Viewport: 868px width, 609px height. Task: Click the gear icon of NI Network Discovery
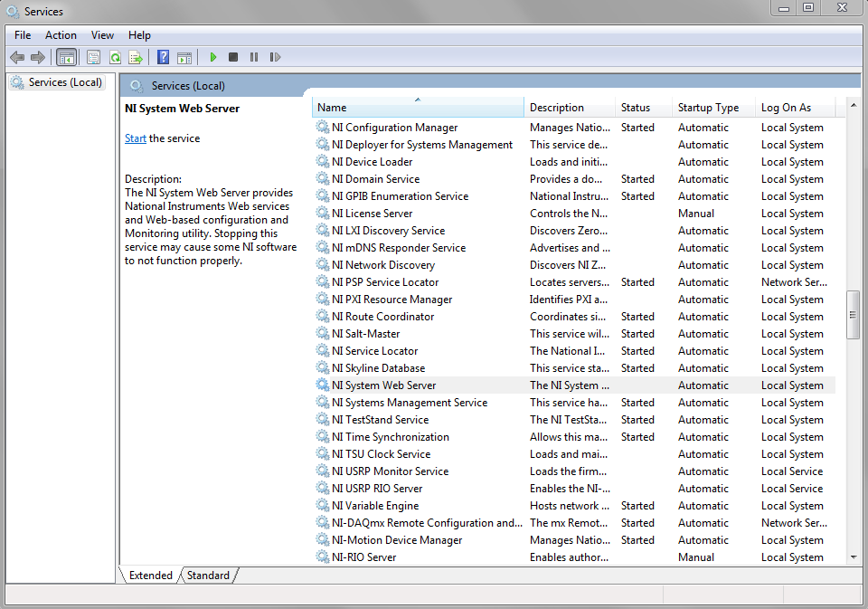point(322,264)
